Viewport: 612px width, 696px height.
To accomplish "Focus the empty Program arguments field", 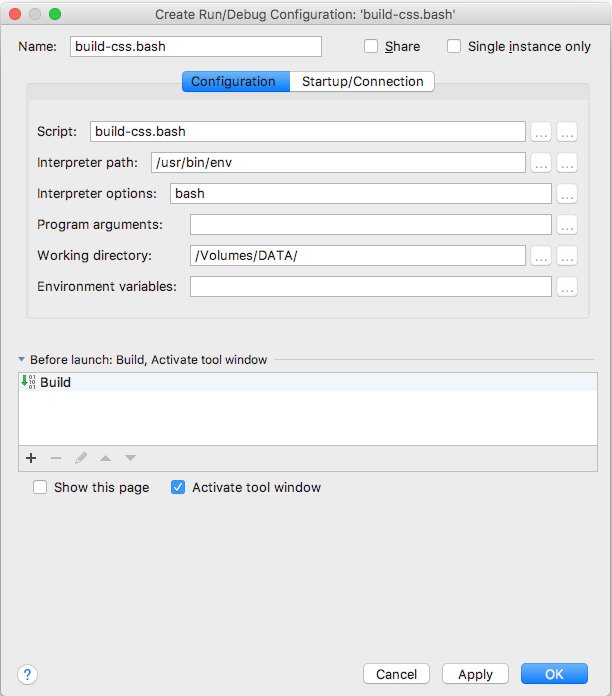I will point(371,225).
